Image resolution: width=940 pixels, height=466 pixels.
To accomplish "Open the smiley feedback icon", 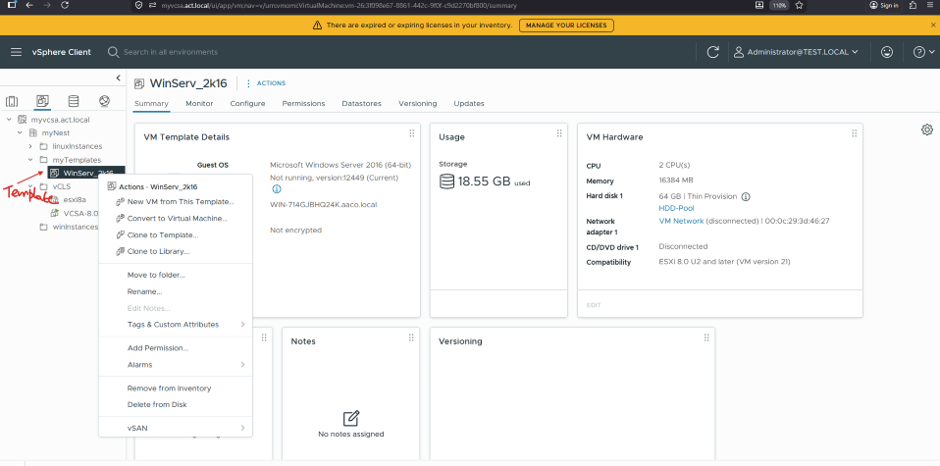I will click(x=887, y=52).
